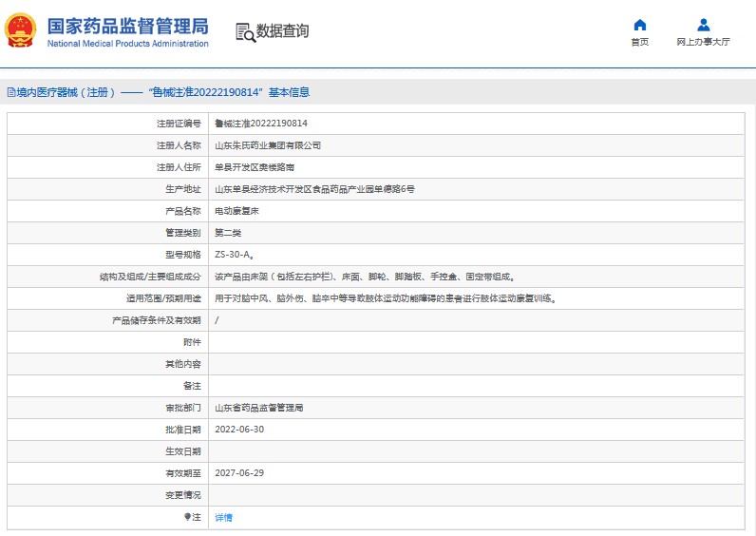The width and height of the screenshot is (756, 536).
Task: Select the 单县开发区 registrant address value
Action: pos(255,167)
